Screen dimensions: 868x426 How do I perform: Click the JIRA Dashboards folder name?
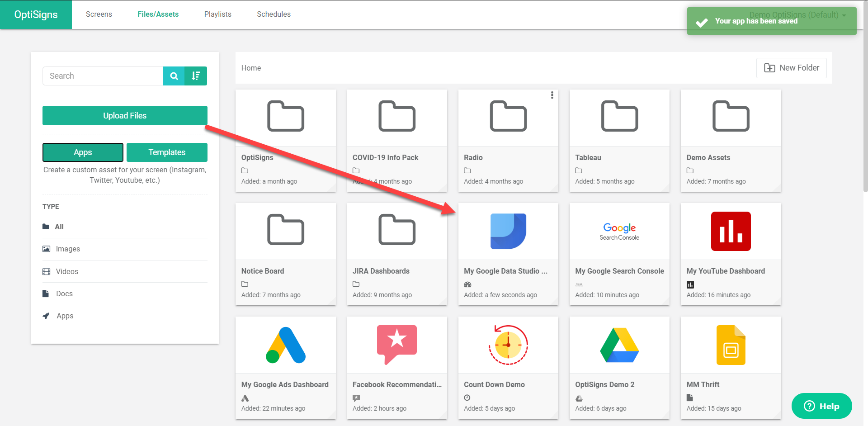[381, 271]
